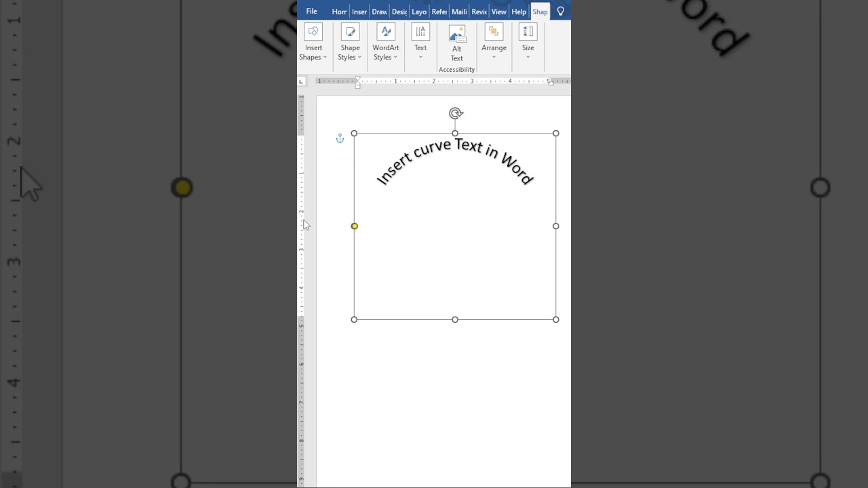Select the Shape Format ribbon tab
Image resolution: width=868 pixels, height=488 pixels.
click(540, 12)
